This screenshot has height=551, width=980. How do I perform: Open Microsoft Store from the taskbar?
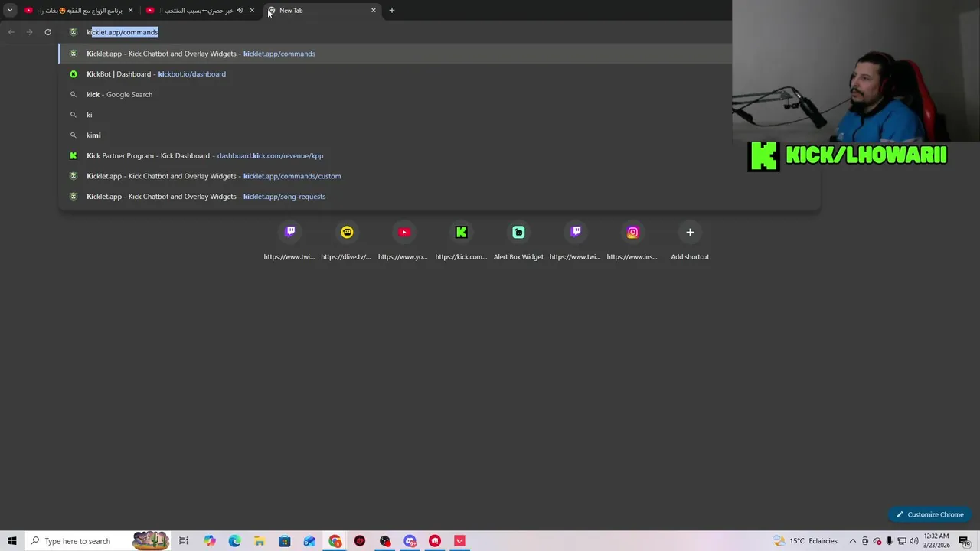(x=284, y=541)
